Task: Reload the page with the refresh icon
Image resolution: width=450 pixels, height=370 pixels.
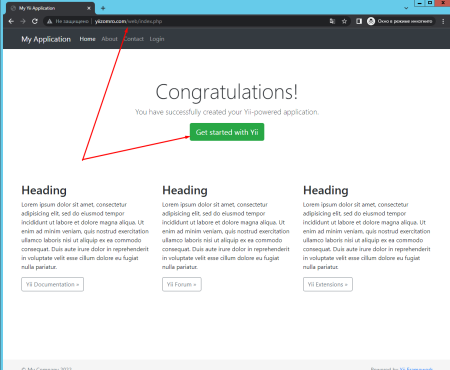Action: pos(35,21)
